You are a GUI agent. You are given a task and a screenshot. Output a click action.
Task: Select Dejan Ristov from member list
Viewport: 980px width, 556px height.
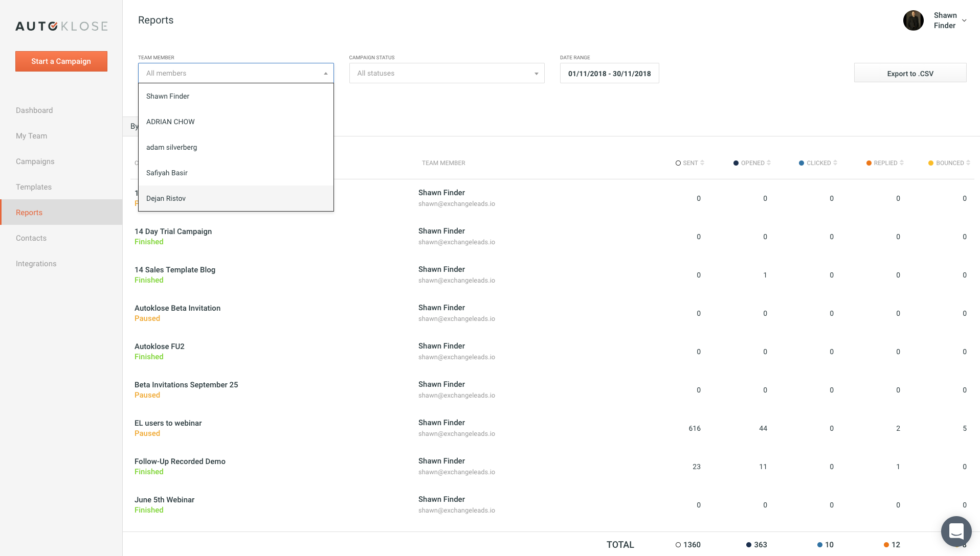166,198
